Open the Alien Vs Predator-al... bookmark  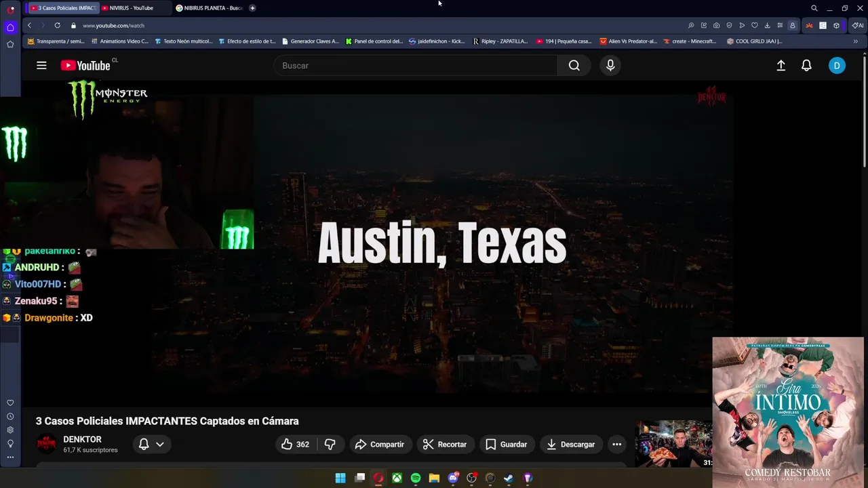pyautogui.click(x=629, y=41)
